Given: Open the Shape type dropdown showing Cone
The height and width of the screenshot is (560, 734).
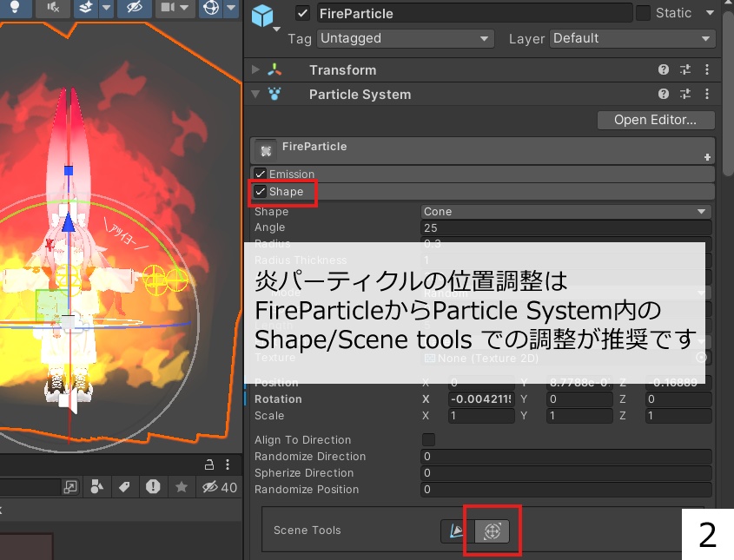Looking at the screenshot, I should tap(565, 211).
